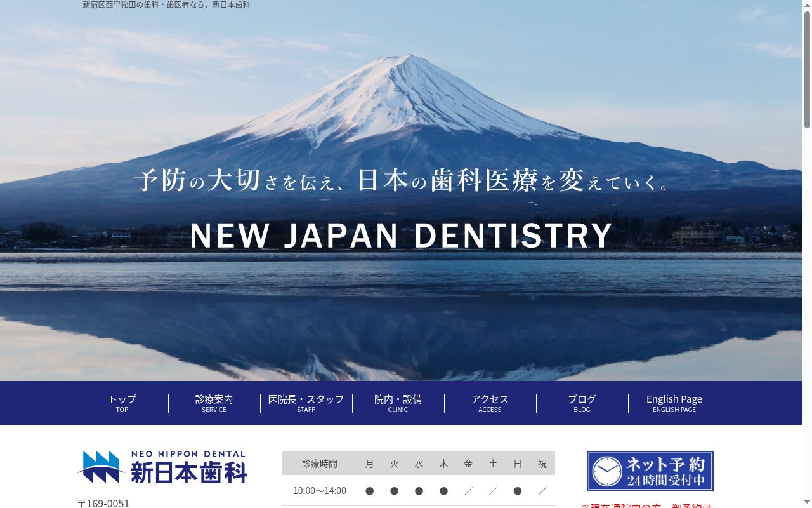Click the 祝 column header in schedule
Screen dimensions: 812x508
coord(542,464)
